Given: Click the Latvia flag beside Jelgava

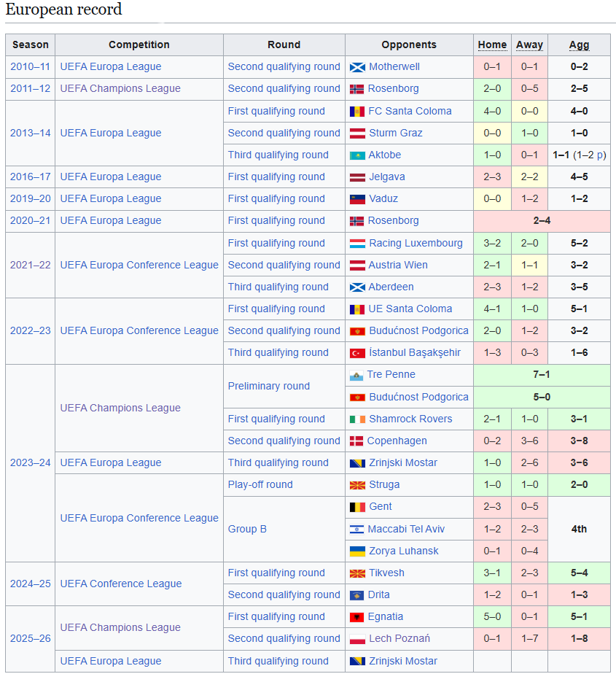Looking at the screenshot, I should pyautogui.click(x=357, y=177).
